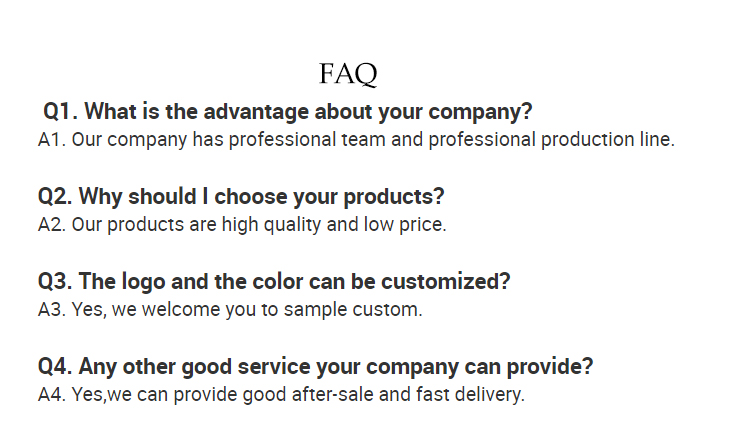Click the "A3." label
This screenshot has width=750, height=434.
[52, 310]
